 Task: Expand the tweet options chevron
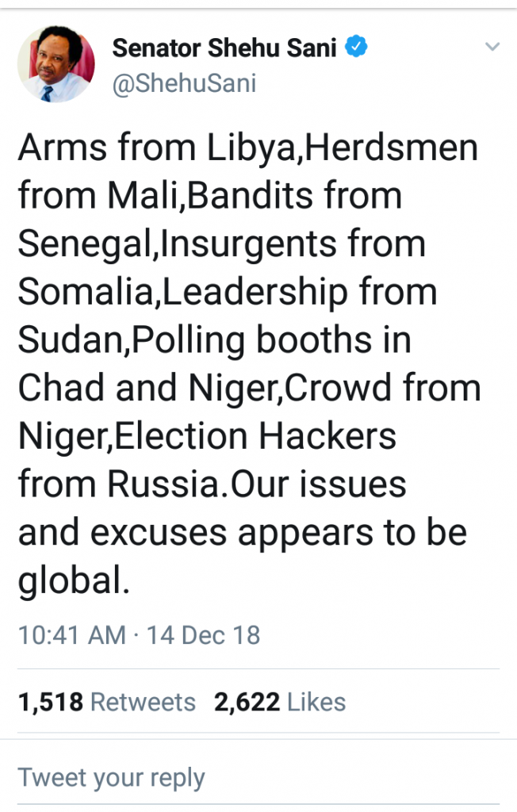pyautogui.click(x=492, y=48)
